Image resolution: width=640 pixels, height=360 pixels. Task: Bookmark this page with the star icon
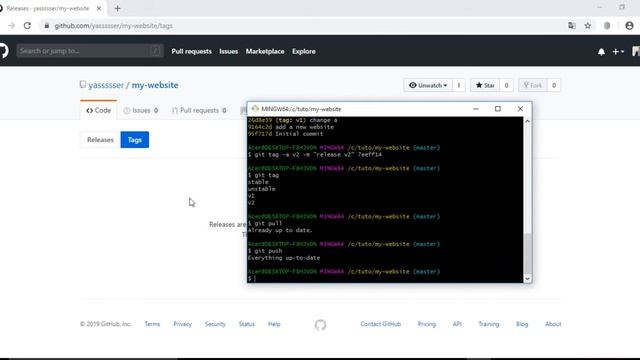pos(588,26)
